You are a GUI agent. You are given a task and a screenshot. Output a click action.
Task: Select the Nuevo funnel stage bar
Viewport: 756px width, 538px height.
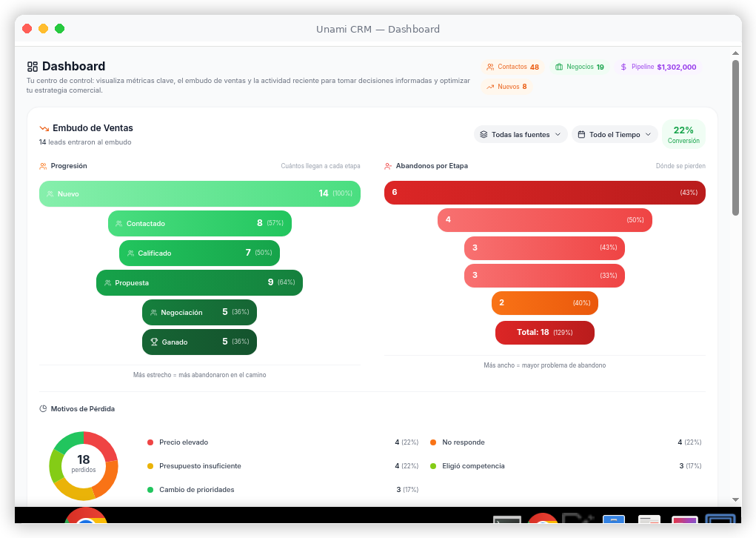point(199,193)
